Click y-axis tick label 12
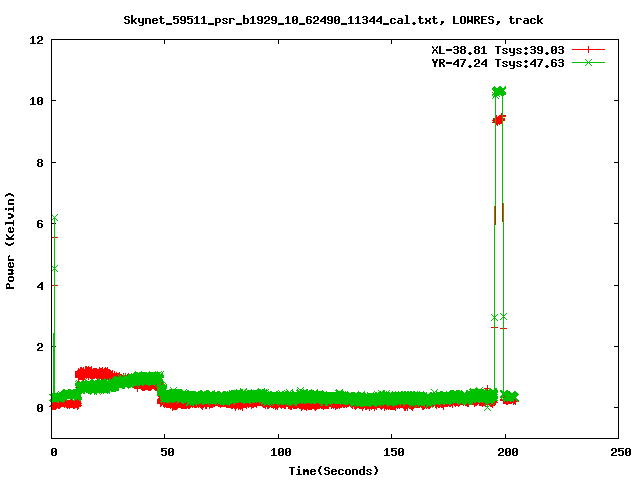The height and width of the screenshot is (480, 640). (36, 40)
